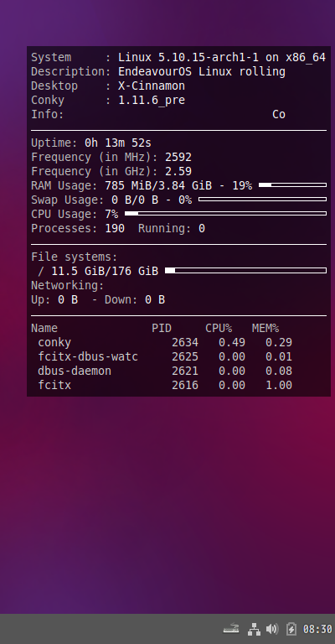Click the Uptime line in Conky
Screen dimensions: 335x644
click(91, 143)
